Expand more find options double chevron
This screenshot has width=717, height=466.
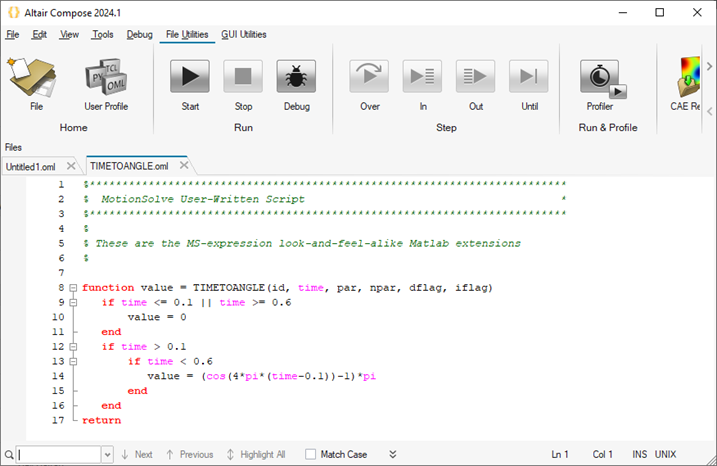tap(393, 454)
